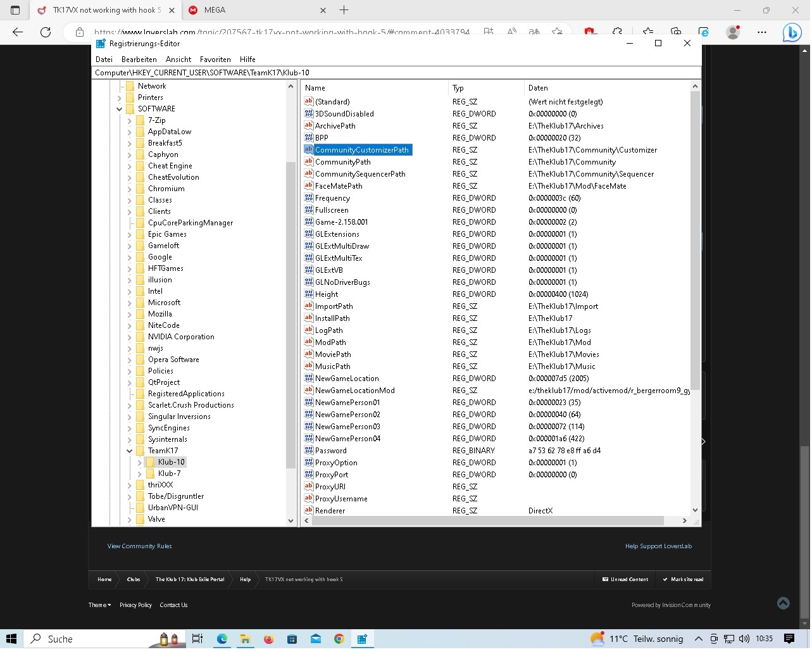Select the InstallPath string value icon
This screenshot has height=652, width=812.
[309, 318]
